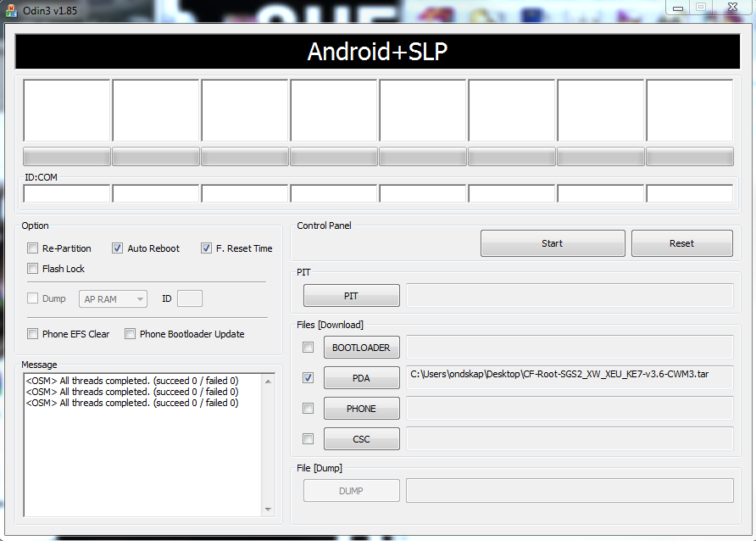Tick the PHONE file checkbox
756x546 pixels.
click(x=309, y=409)
